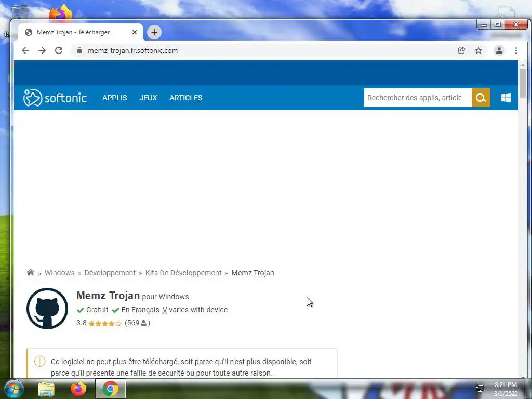Viewport: 532px width, 399px height.
Task: Click the Chrome taskbar icon
Action: pyautogui.click(x=111, y=389)
